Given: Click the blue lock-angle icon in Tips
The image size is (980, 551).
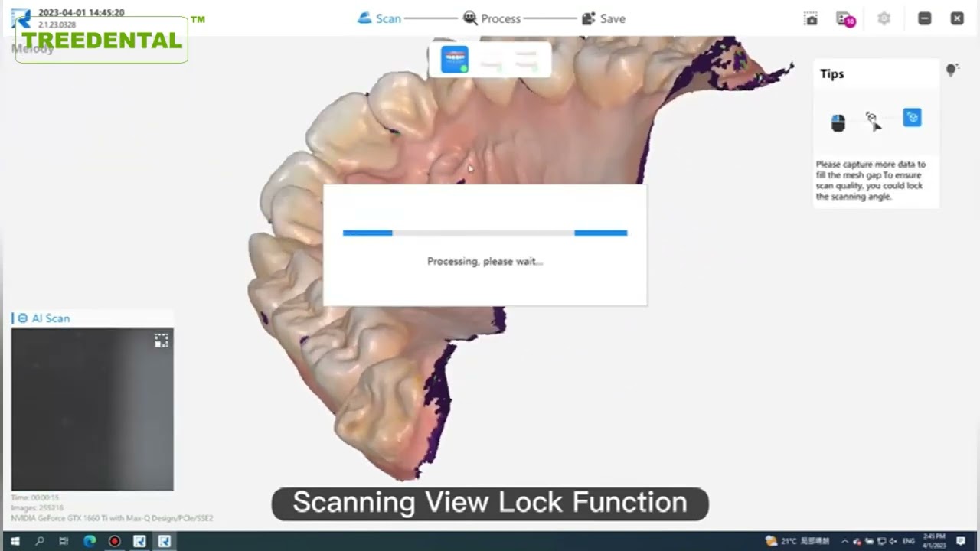Looking at the screenshot, I should point(912,118).
